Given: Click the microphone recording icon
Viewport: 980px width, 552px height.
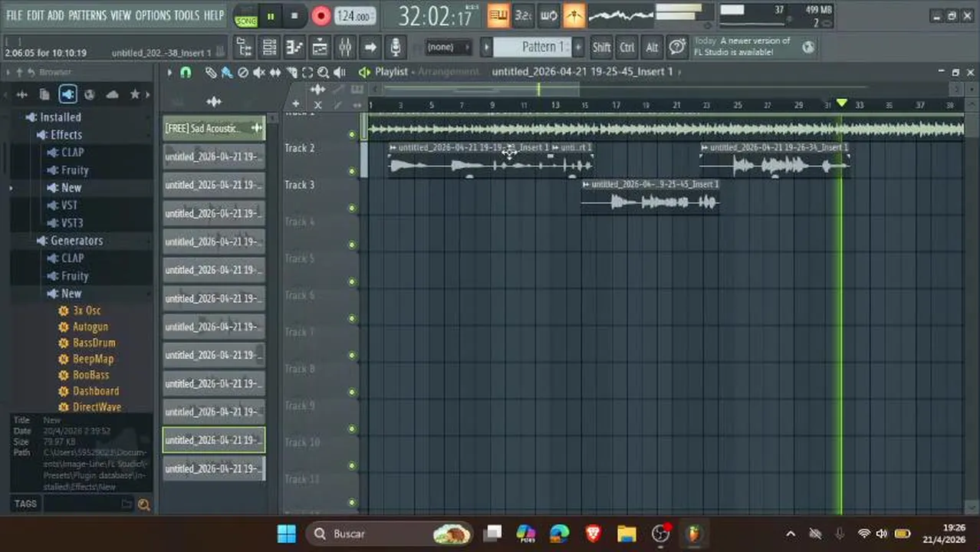Looking at the screenshot, I should pos(395,48).
